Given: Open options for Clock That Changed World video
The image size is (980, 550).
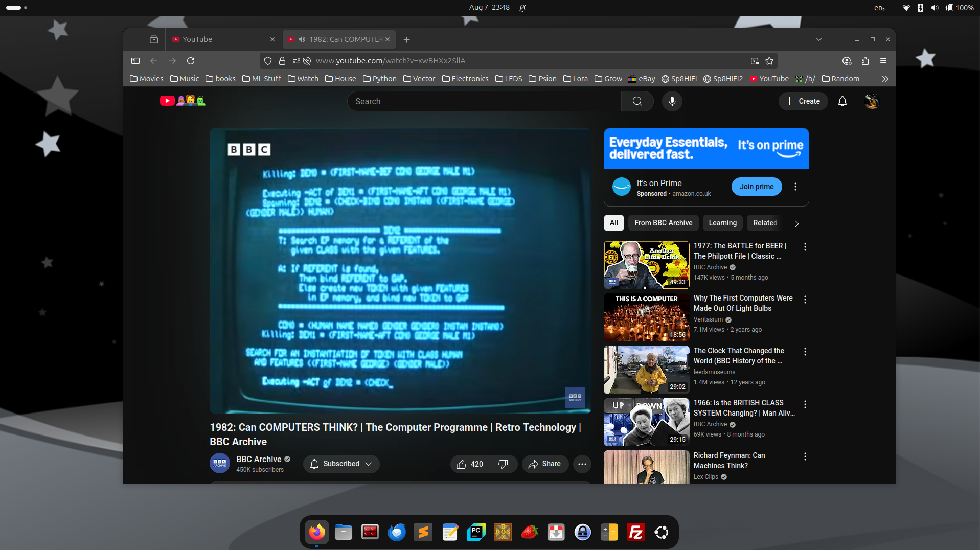Looking at the screenshot, I should pos(805,352).
